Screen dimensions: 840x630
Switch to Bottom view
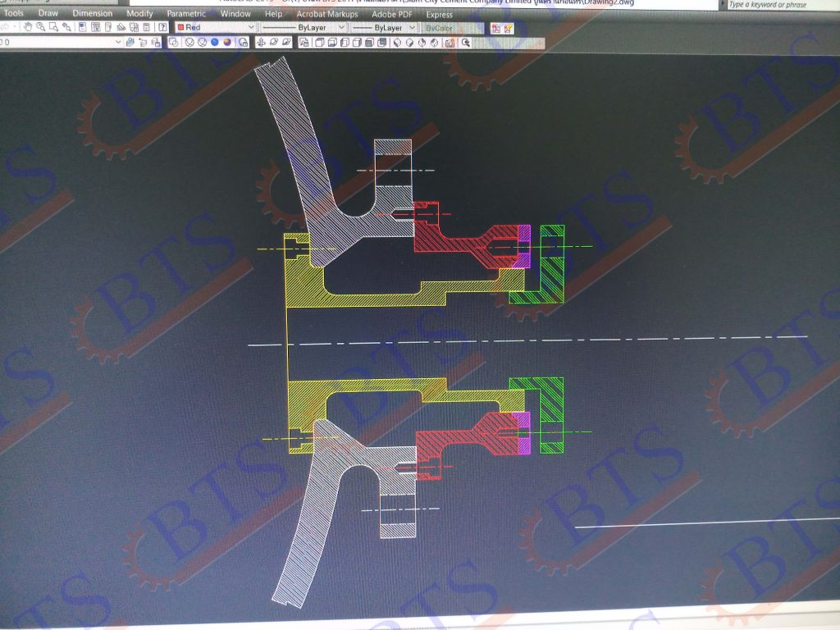(x=332, y=43)
